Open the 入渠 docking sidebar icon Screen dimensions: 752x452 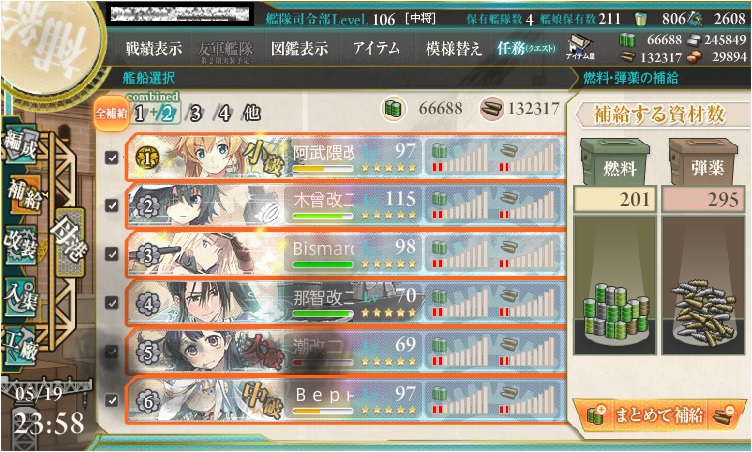tap(20, 296)
